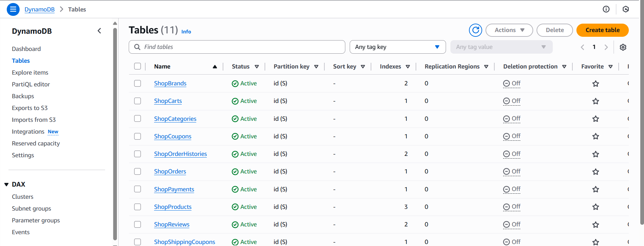This screenshot has height=246, width=644.
Task: Check the ShopOrderHistories row checkbox
Action: pos(138,154)
